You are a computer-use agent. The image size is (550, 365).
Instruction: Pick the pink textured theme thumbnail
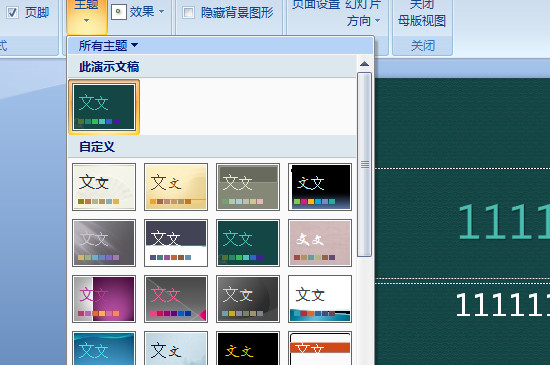click(x=320, y=243)
